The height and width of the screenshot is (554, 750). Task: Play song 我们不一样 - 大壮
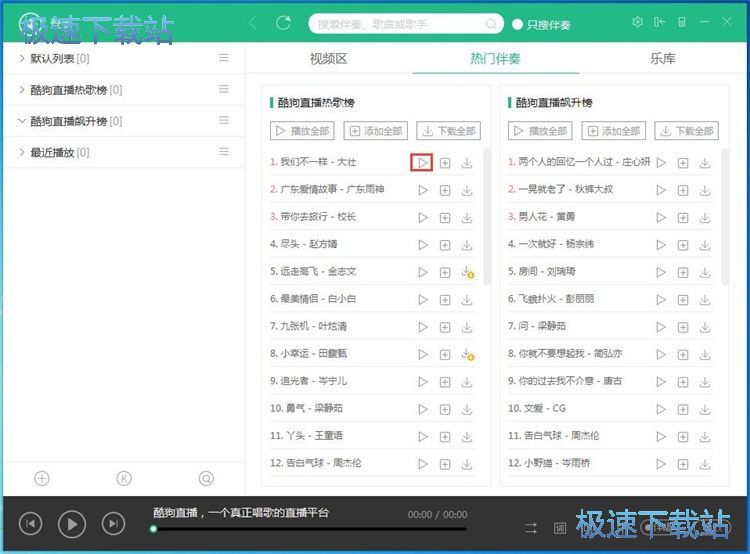[423, 162]
